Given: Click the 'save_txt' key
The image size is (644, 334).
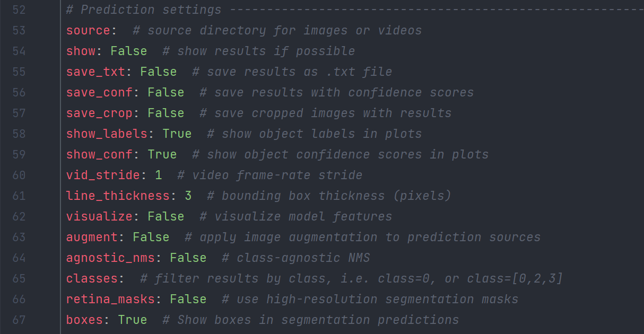Looking at the screenshot, I should pos(95,72).
